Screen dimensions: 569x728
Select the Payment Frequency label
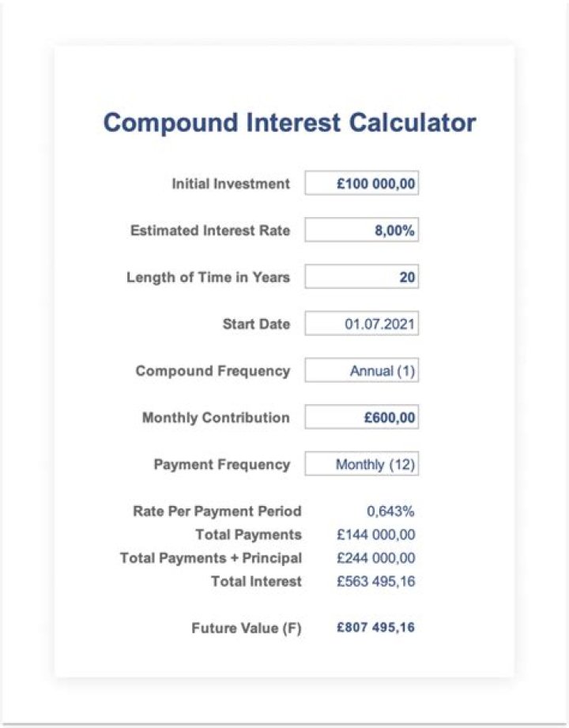tap(222, 464)
